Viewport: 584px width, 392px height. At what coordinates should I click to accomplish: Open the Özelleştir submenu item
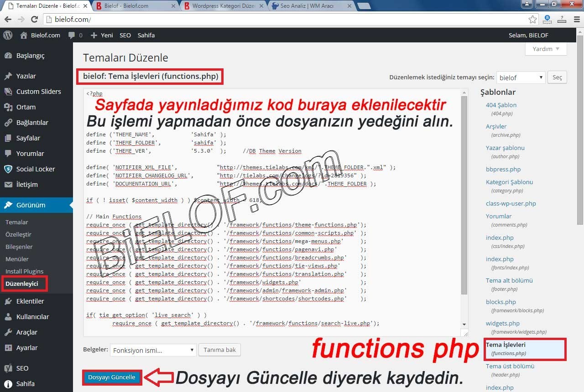pos(18,235)
